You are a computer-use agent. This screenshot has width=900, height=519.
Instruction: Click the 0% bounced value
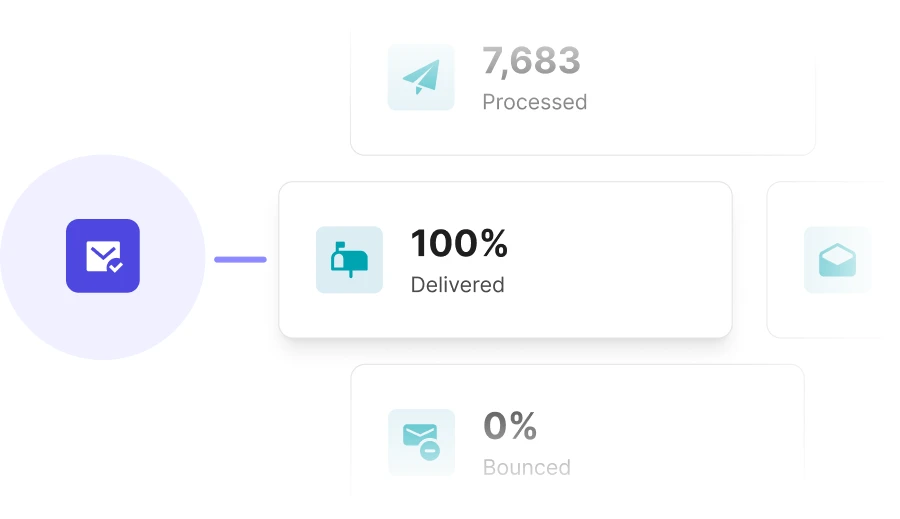510,425
